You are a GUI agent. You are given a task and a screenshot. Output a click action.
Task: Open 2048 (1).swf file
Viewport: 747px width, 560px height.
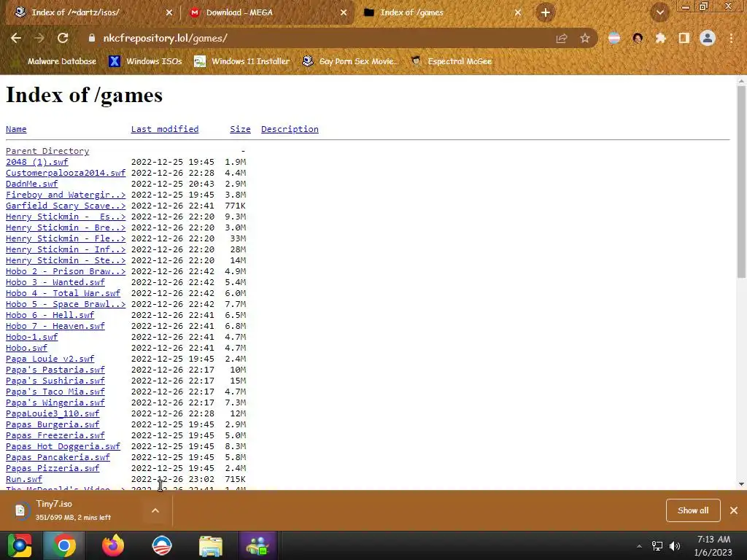[36, 162]
